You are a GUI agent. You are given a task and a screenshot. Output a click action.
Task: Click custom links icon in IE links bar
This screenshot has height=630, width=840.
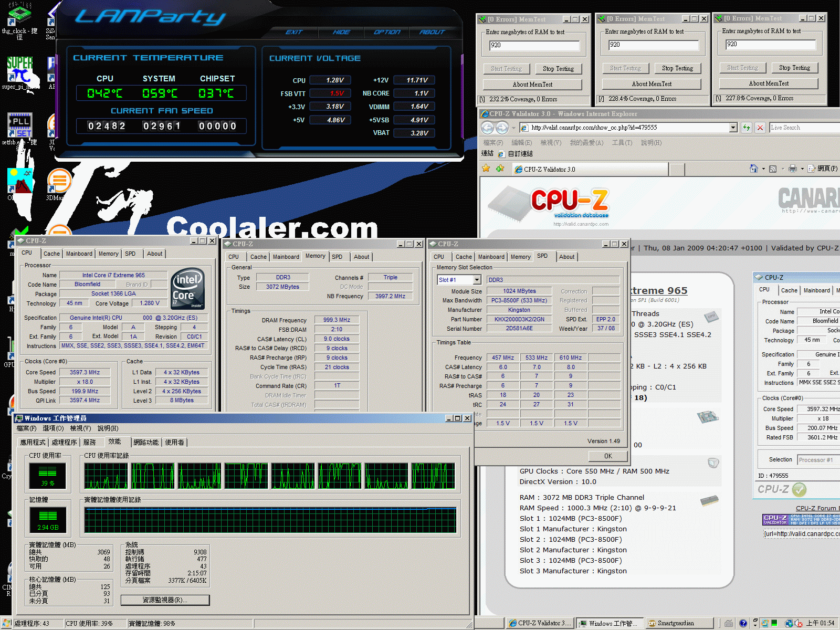(x=501, y=154)
